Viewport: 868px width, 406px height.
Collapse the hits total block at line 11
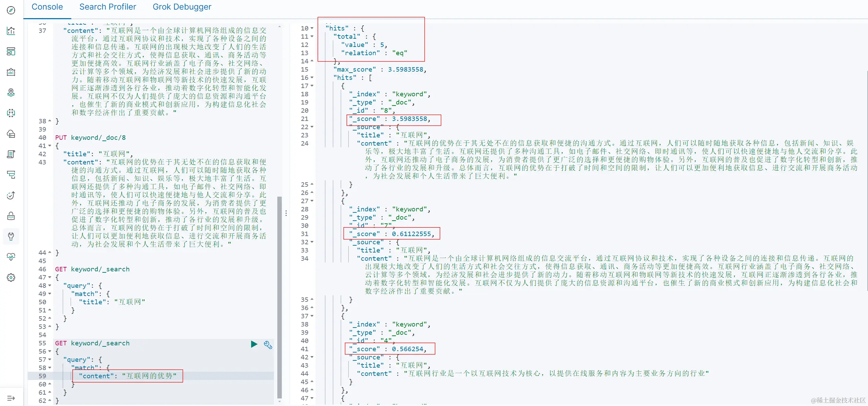tap(312, 37)
